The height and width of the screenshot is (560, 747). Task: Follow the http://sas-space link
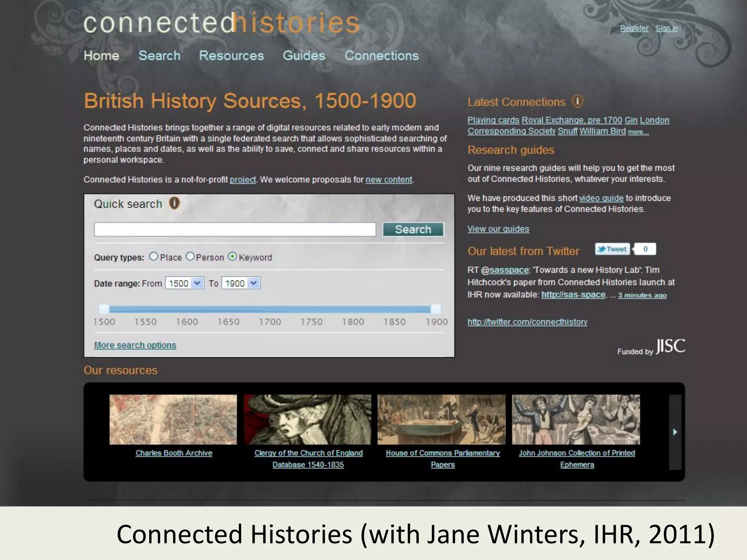click(573, 295)
